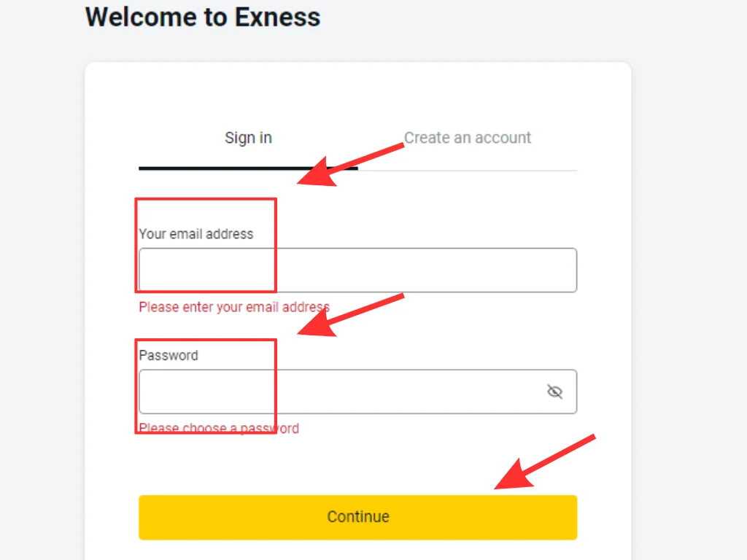This screenshot has height=560, width=747.
Task: Click the crossed-out eye in the password field
Action: click(555, 392)
